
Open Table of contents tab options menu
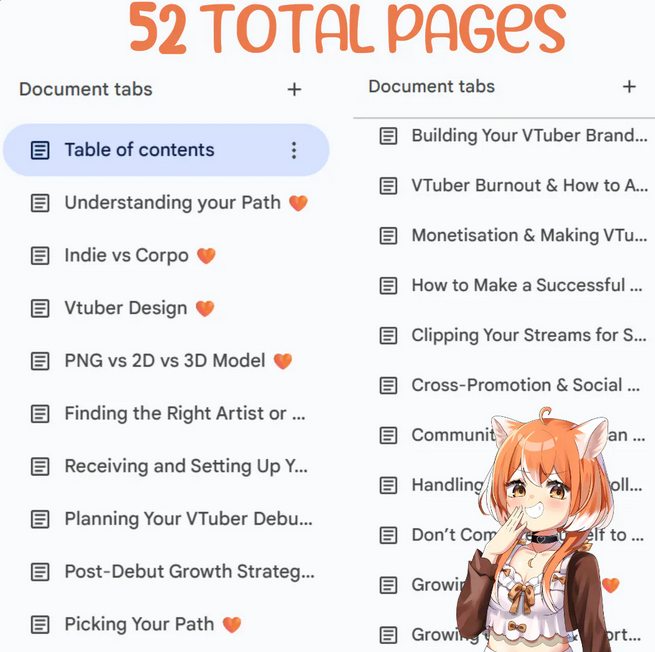coord(294,150)
